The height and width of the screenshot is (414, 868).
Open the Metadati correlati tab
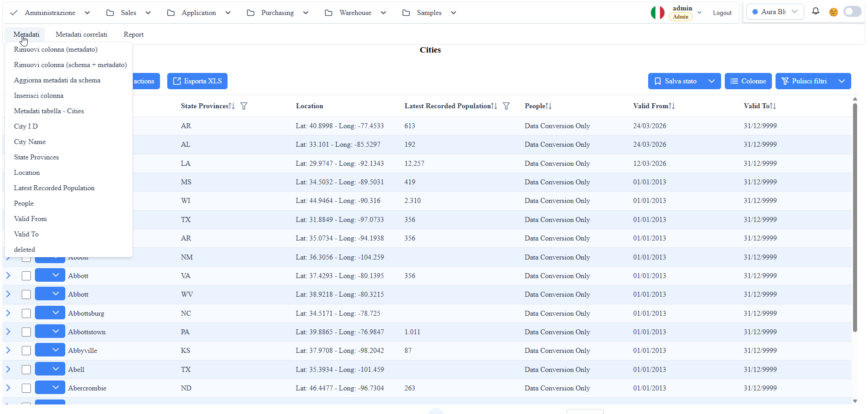coord(82,34)
